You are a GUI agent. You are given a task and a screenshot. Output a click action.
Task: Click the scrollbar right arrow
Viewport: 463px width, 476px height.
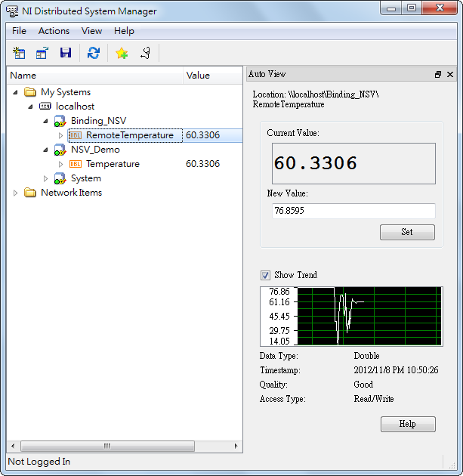click(x=236, y=446)
